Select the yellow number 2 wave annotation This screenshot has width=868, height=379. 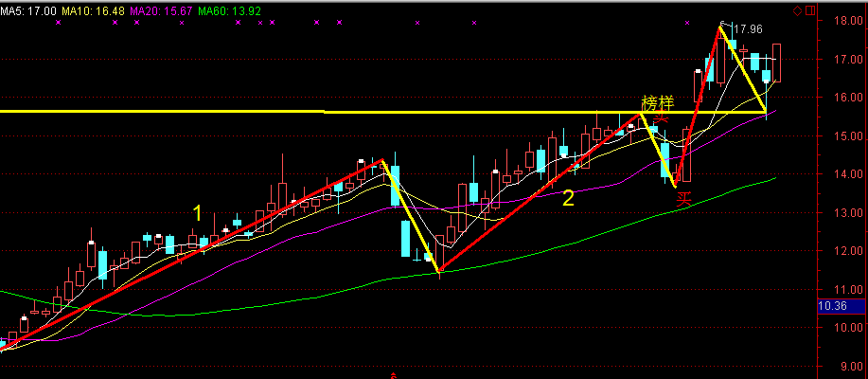coord(568,198)
